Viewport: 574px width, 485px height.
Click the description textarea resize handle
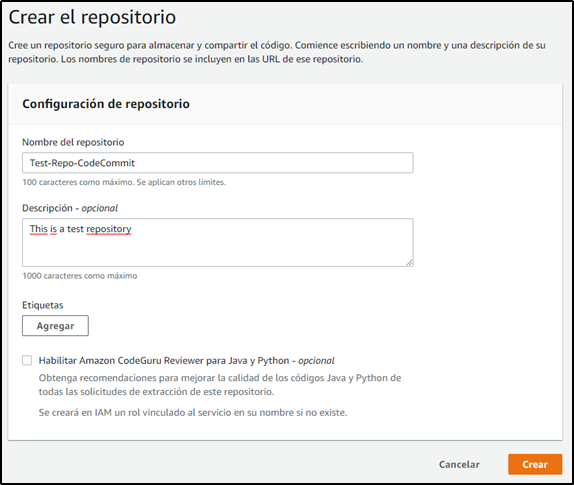(409, 262)
